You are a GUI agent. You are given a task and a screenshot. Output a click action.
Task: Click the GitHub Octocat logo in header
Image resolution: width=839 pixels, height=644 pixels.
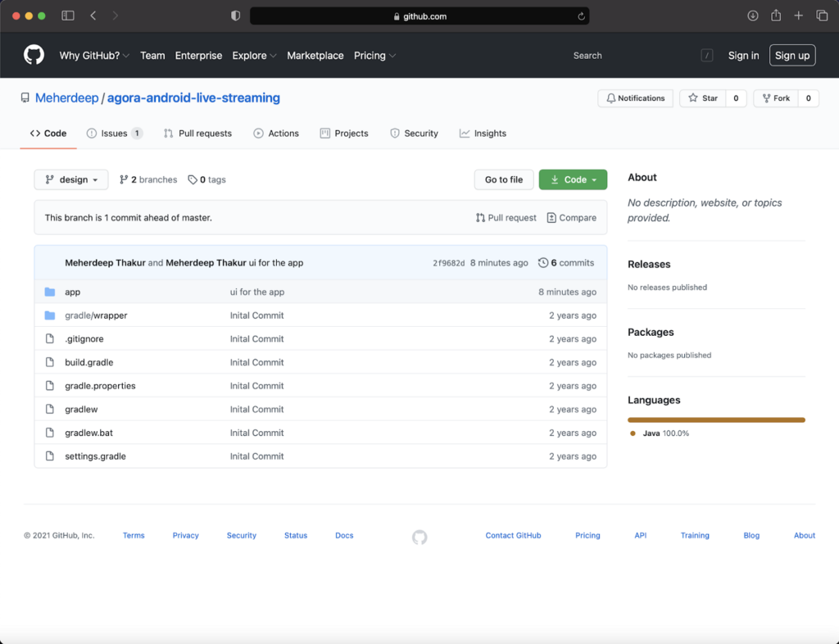[x=34, y=55]
